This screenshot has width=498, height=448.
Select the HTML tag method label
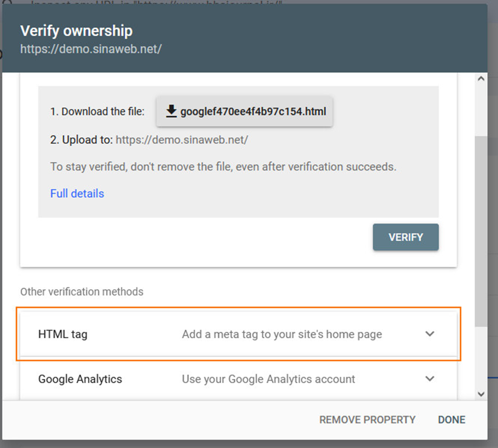(x=63, y=335)
